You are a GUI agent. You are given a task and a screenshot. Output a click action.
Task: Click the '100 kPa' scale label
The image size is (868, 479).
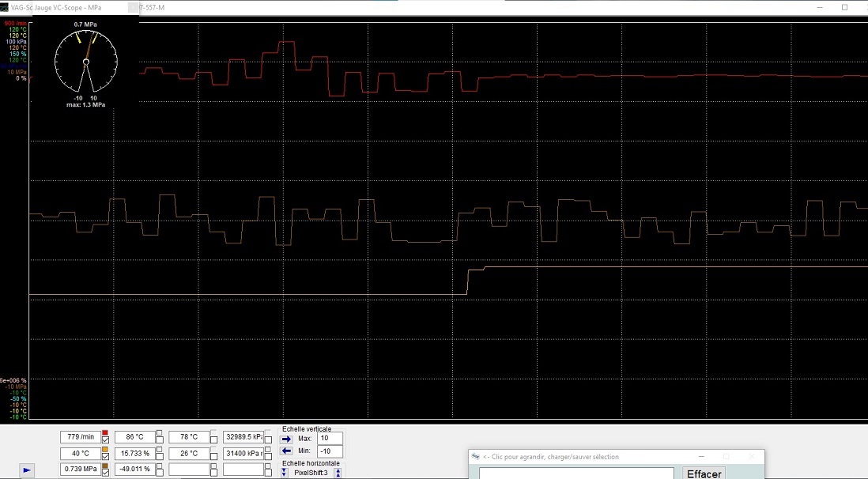point(16,42)
